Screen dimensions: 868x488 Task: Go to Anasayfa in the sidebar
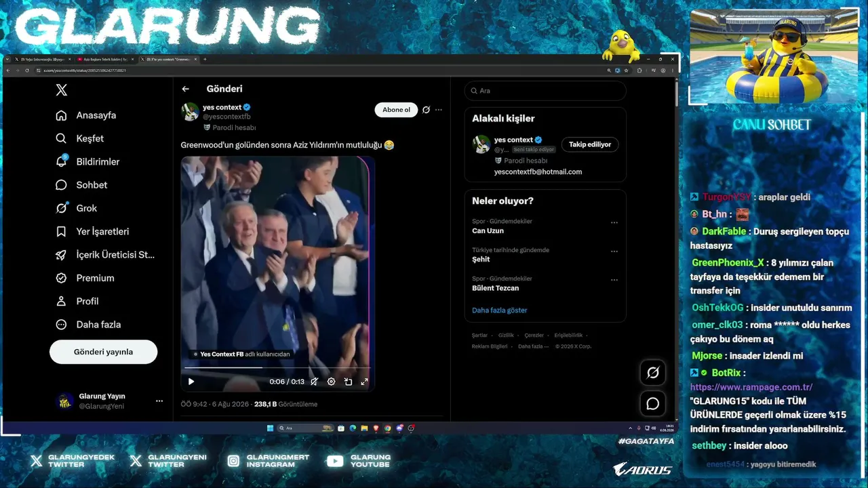point(86,115)
